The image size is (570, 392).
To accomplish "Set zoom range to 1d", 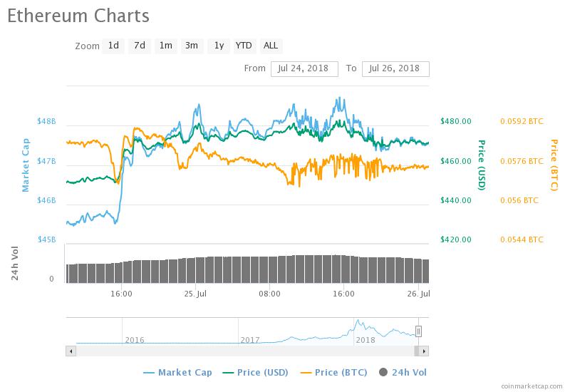I will [x=113, y=46].
